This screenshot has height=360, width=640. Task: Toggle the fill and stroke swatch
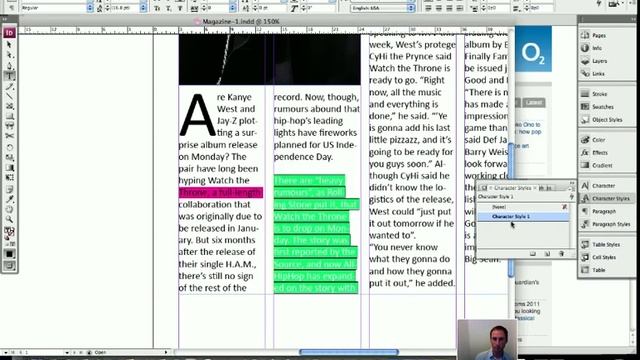tap(9, 233)
